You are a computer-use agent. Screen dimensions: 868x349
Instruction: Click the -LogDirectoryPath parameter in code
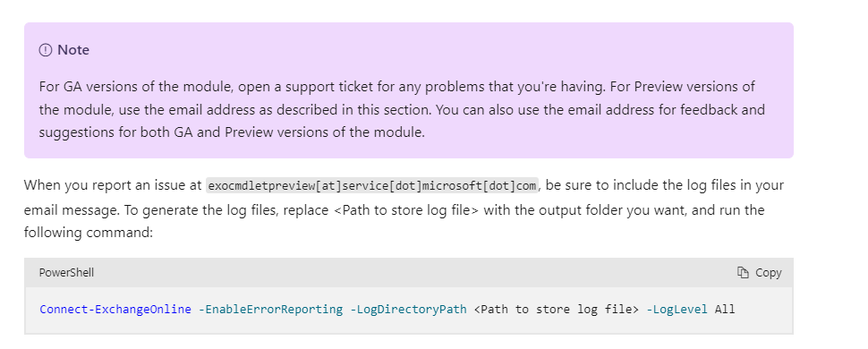point(409,309)
